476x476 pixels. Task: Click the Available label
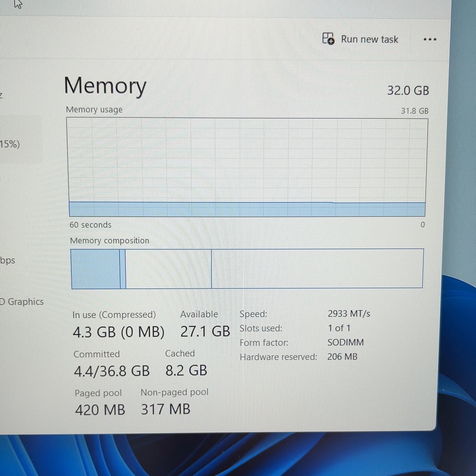tap(199, 314)
